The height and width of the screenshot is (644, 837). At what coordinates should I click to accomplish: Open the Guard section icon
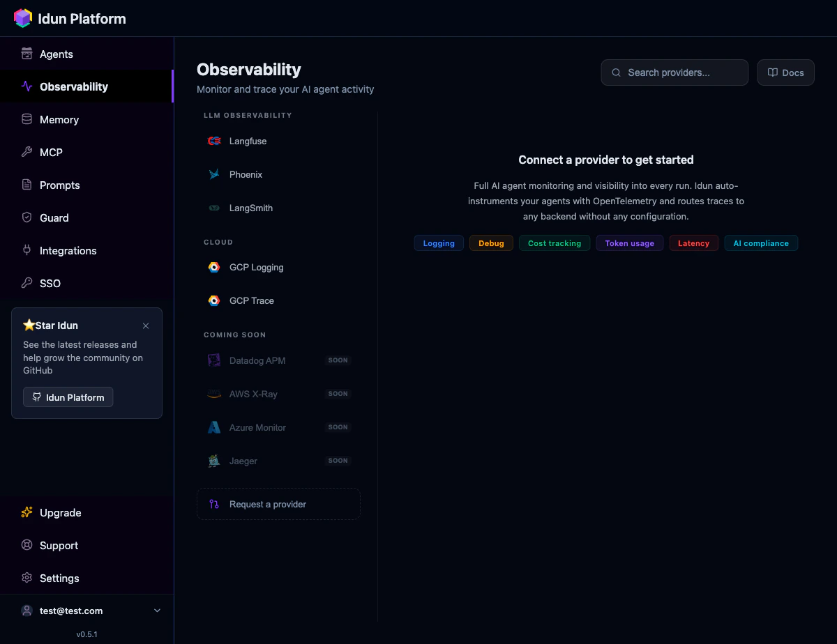coord(27,217)
